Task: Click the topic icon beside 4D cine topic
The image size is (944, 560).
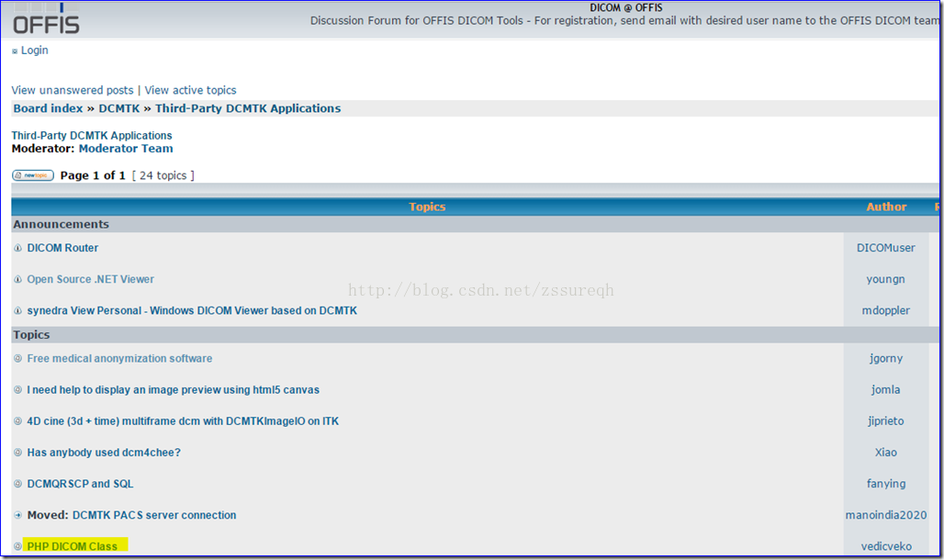Action: pyautogui.click(x=18, y=420)
